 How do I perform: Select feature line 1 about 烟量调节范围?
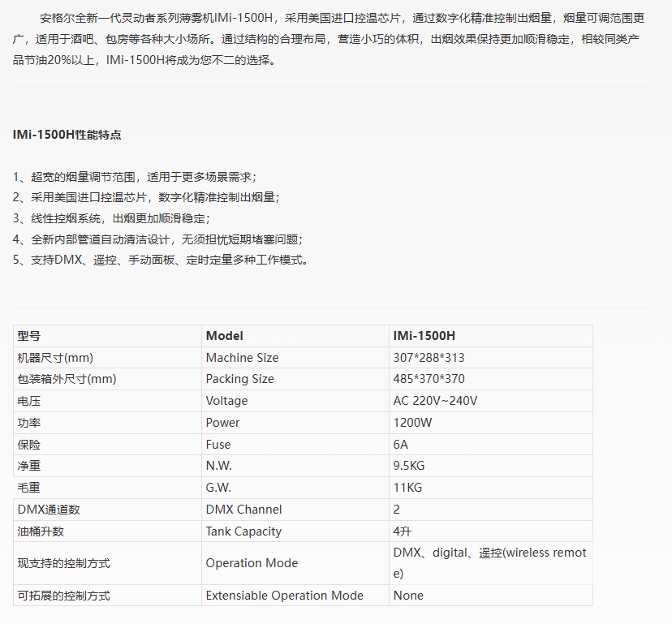pos(135,176)
